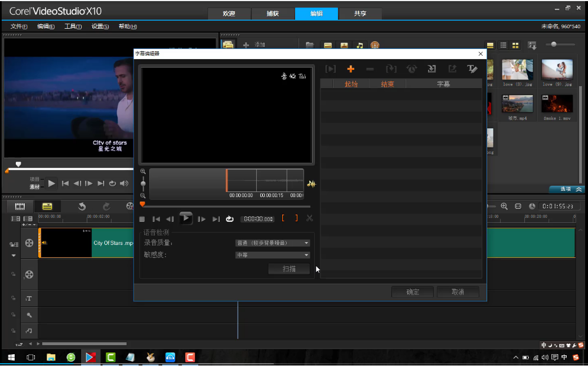Switch to the 捕获 capture tab
Screen dimensions: 588x366
273,14
